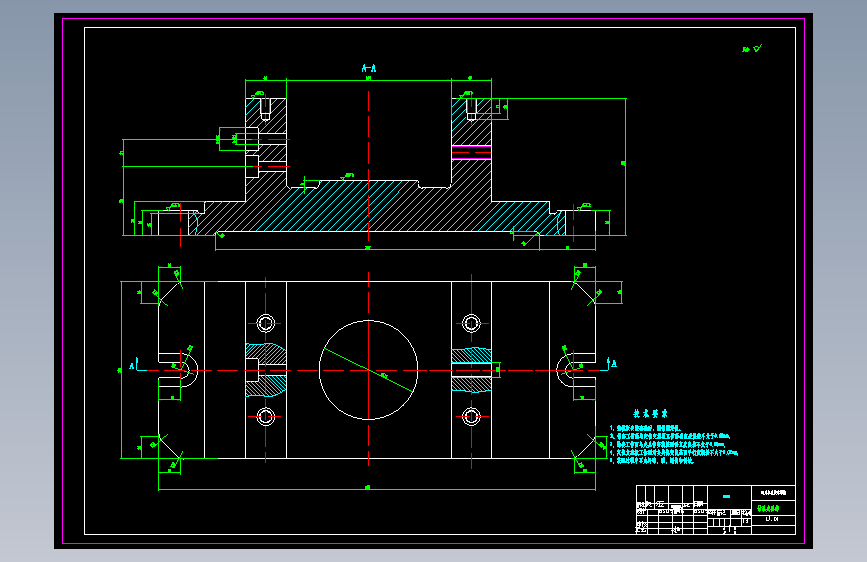Image resolution: width=867 pixels, height=562 pixels.
Task: Select the first numbered line under 技术要求
Action: tap(645, 428)
